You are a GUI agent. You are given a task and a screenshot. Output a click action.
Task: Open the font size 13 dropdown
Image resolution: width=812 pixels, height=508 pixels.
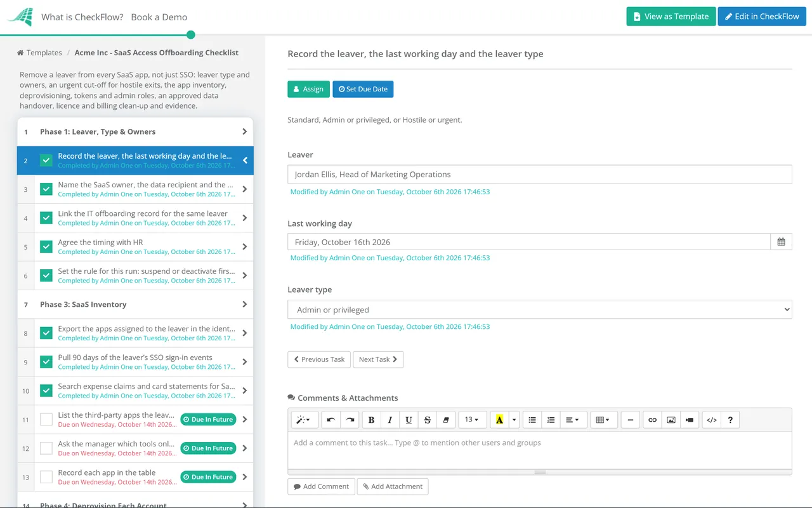click(472, 420)
